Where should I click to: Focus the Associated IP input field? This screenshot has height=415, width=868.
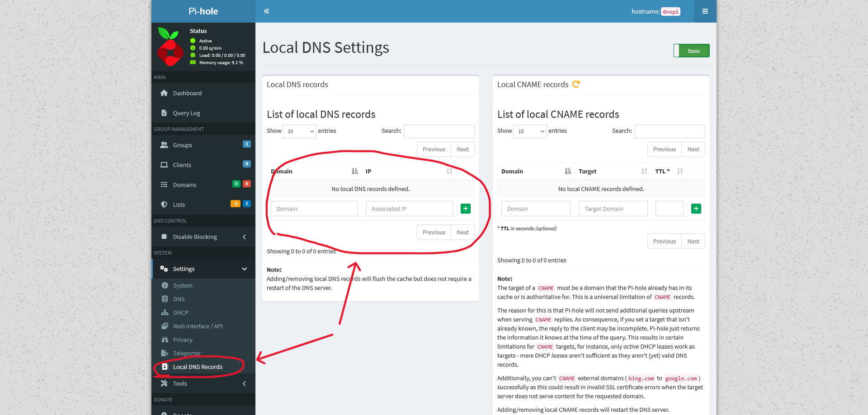(409, 209)
